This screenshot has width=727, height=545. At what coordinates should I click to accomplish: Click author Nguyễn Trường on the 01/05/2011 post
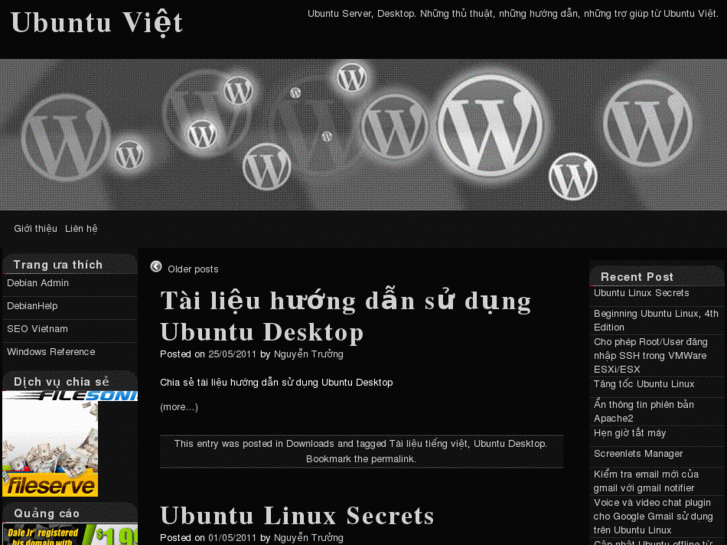[308, 538]
